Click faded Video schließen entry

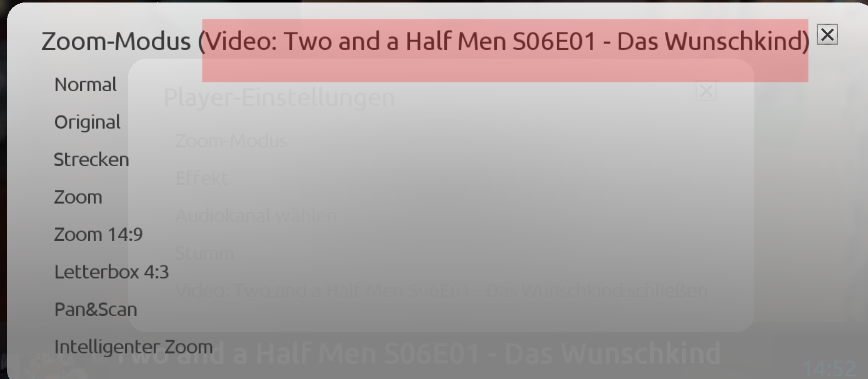(x=441, y=291)
